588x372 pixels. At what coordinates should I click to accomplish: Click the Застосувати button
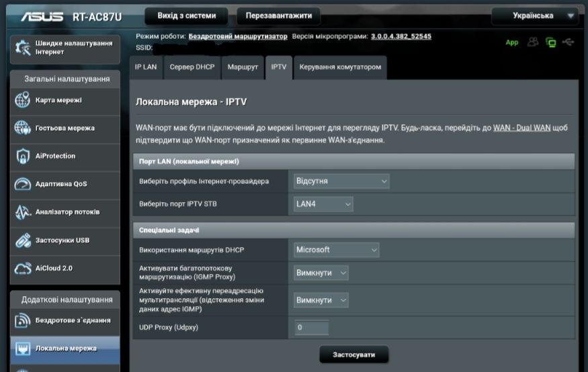[354, 355]
